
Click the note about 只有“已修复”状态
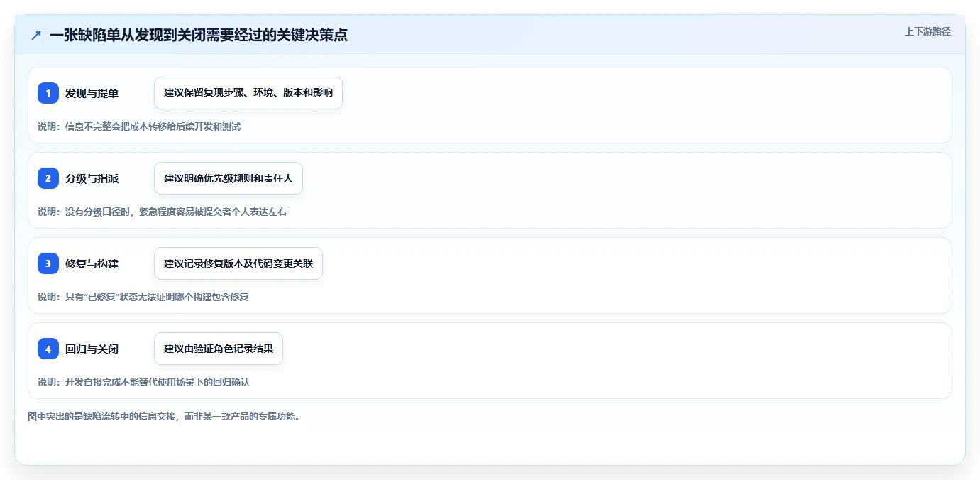[143, 297]
